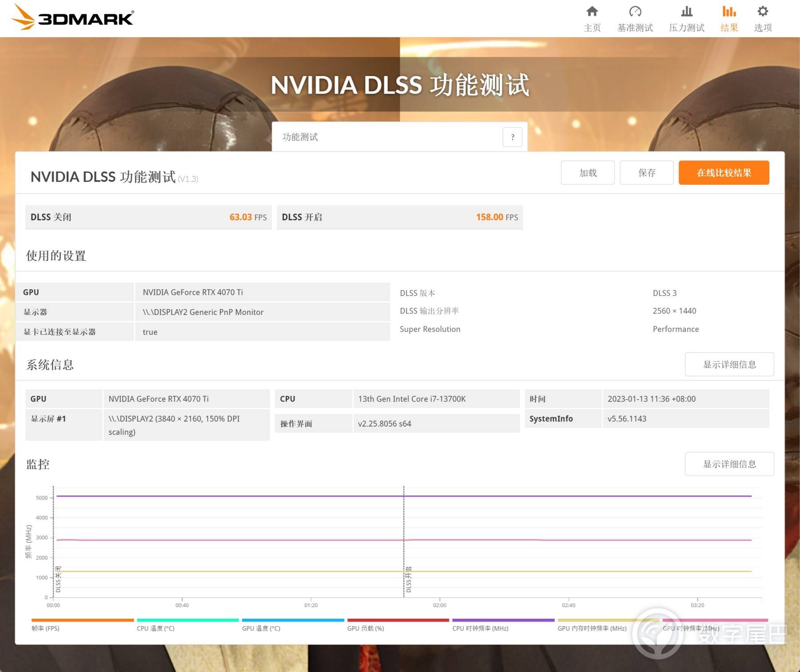800x672 pixels.
Task: Click the DLSS 关闭 chart marker line
Action: click(x=53, y=542)
